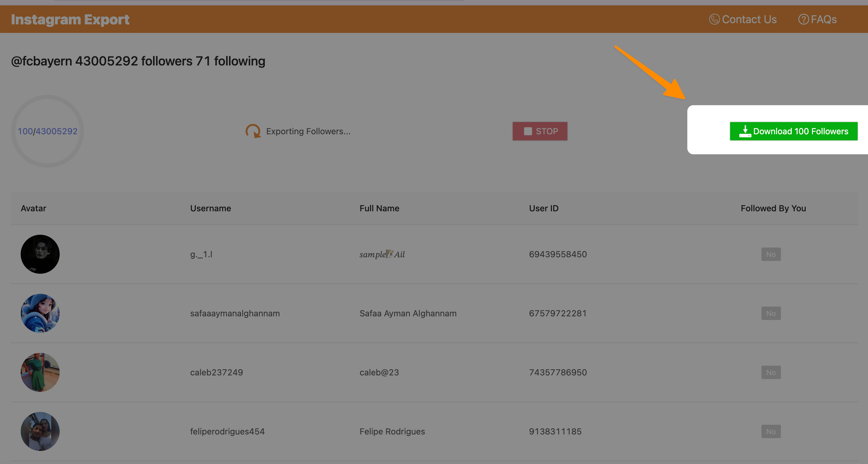
Task: Select the @fcbayern followers heading
Action: 138,61
